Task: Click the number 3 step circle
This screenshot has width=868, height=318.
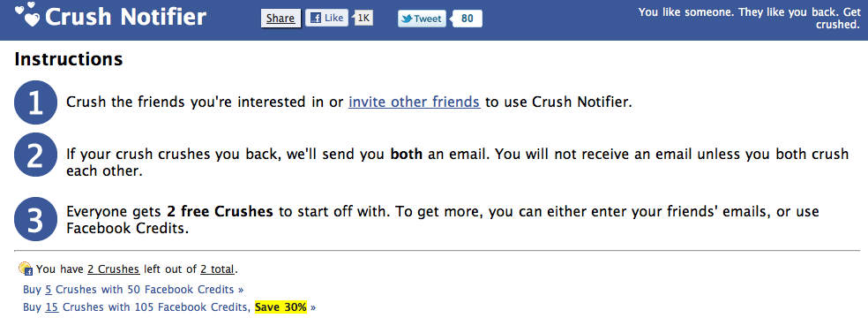Action: click(x=36, y=219)
